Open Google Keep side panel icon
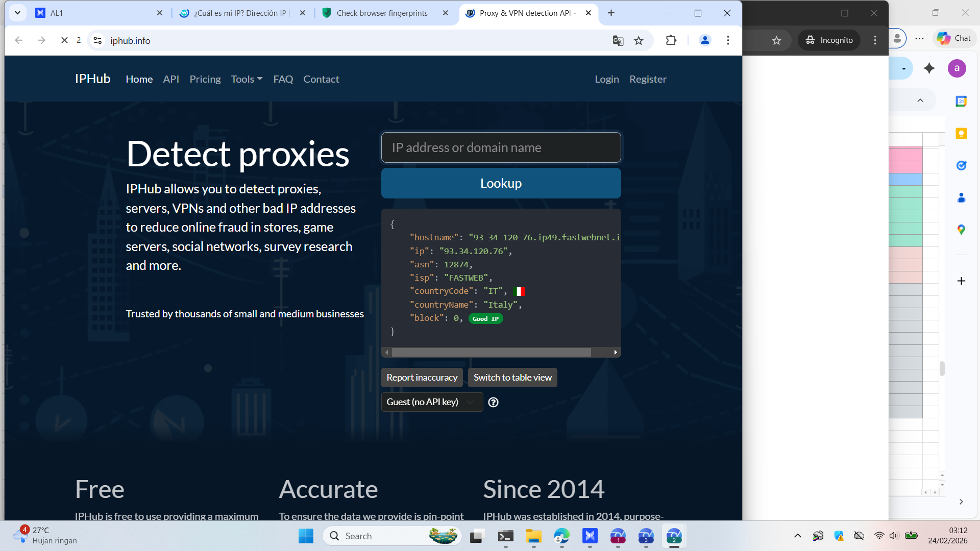Screen dimensions: 980x551 [x=961, y=134]
